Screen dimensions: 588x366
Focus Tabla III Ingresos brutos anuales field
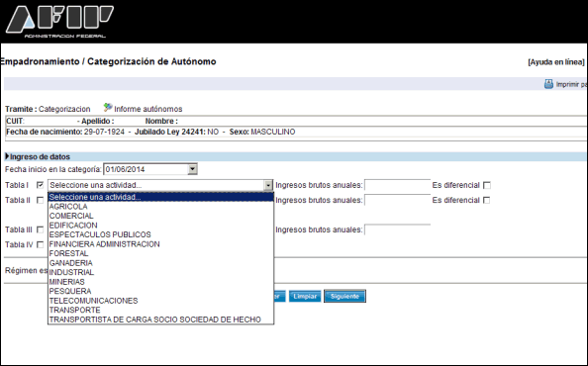click(x=397, y=229)
